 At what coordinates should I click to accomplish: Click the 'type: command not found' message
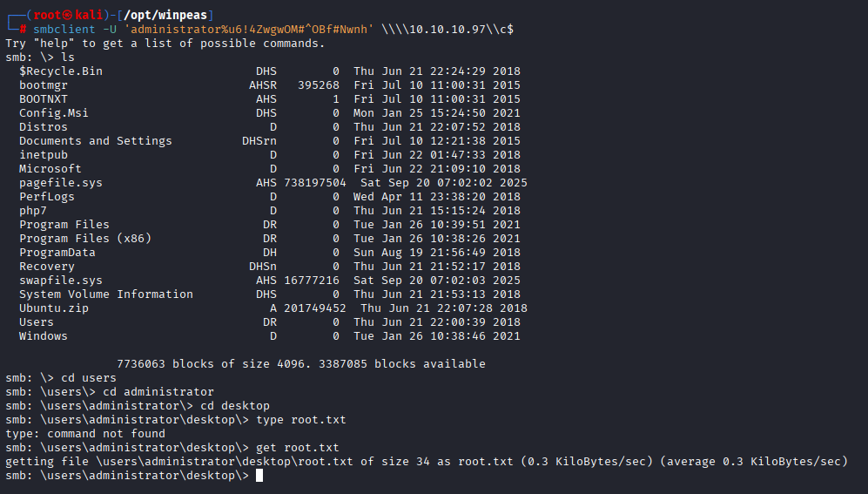[85, 434]
